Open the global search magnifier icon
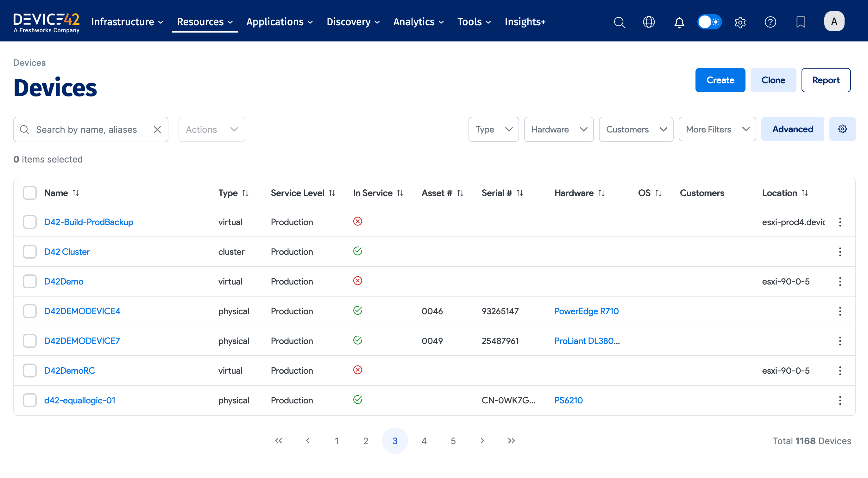The width and height of the screenshot is (868, 478). (620, 22)
